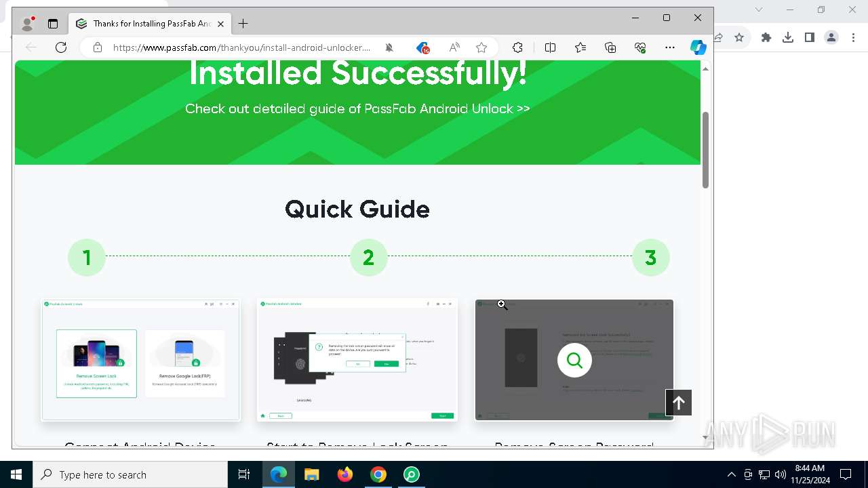Open Start to Remove Lock Screen thumbnail

[357, 360]
